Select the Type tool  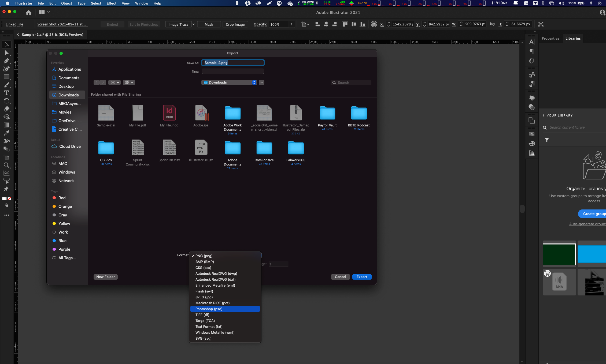point(7,93)
